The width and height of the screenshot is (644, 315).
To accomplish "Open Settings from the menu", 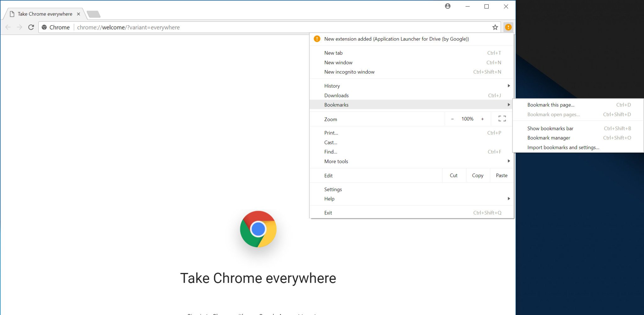I will pyautogui.click(x=412, y=189).
